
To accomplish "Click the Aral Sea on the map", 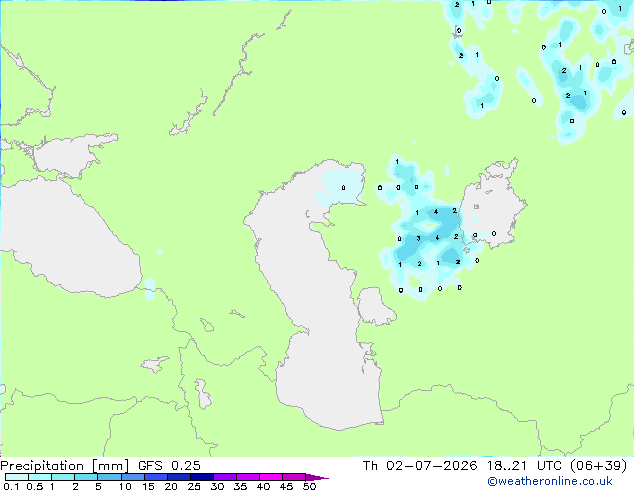I will point(491,206).
